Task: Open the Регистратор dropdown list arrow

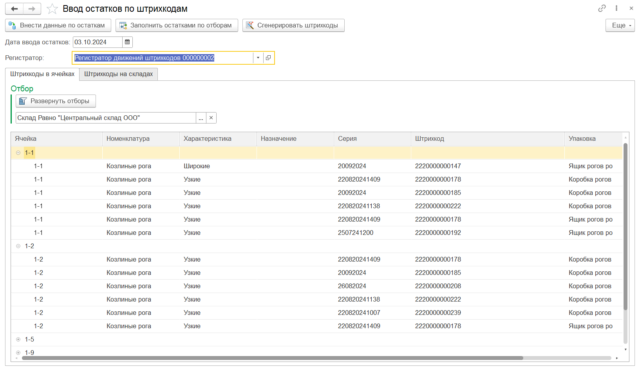Action: 258,58
